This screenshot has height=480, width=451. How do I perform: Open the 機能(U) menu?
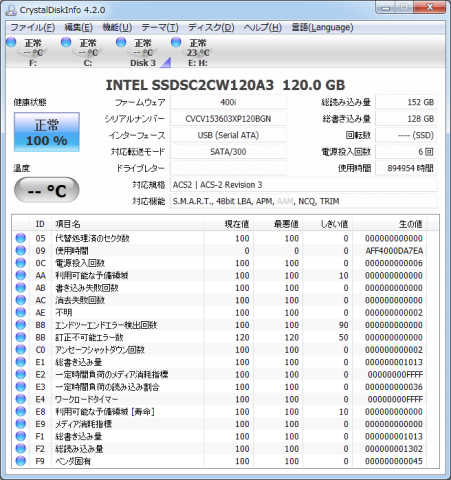pos(117,27)
